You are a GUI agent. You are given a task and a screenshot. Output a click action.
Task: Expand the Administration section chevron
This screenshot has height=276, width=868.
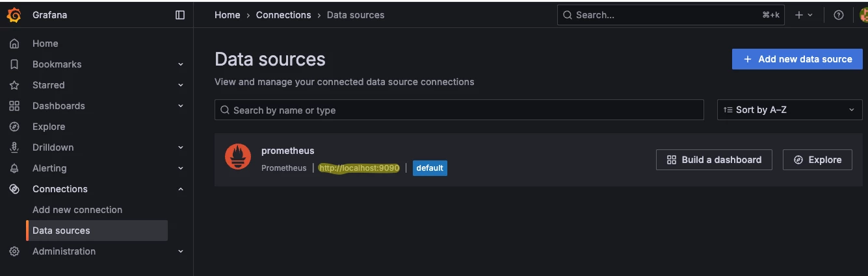(x=181, y=251)
